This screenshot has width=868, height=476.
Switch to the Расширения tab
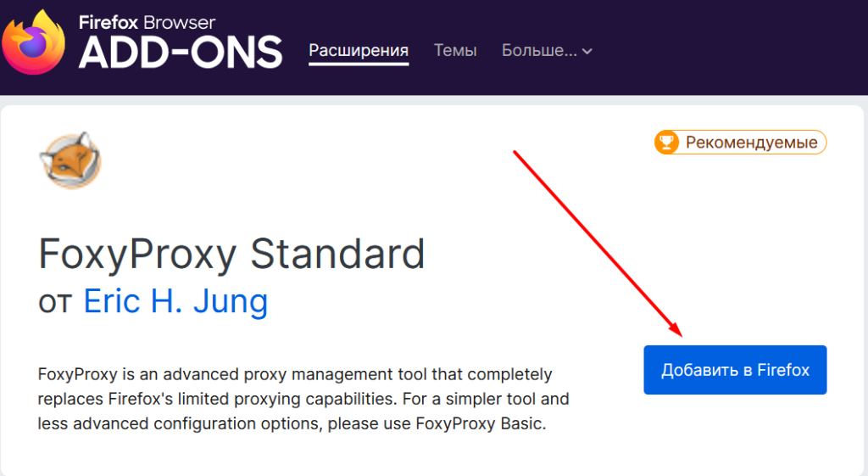(x=359, y=50)
